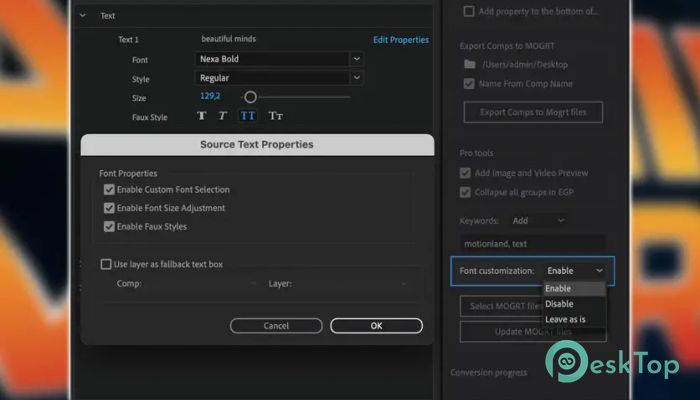The image size is (700, 400).
Task: Toggle Collapse all groups in EGP checkbox
Action: coord(465,192)
